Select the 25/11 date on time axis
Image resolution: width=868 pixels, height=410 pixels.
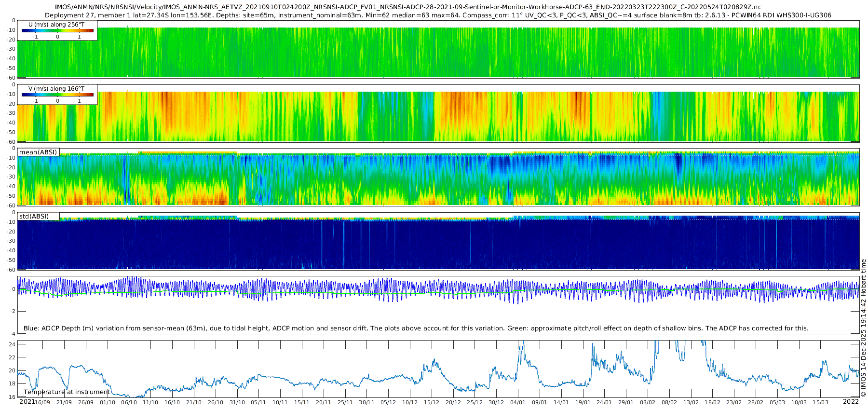(x=345, y=402)
